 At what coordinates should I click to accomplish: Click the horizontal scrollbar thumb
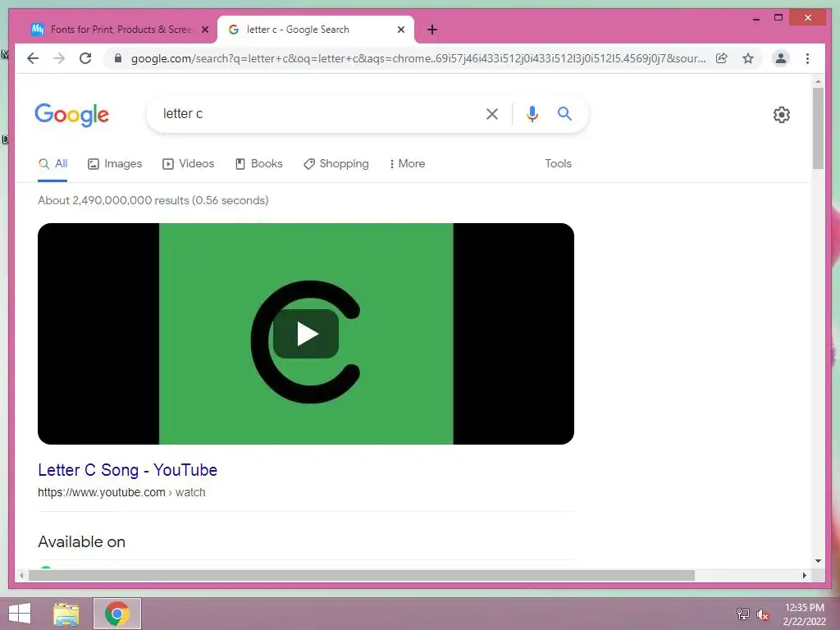point(362,575)
